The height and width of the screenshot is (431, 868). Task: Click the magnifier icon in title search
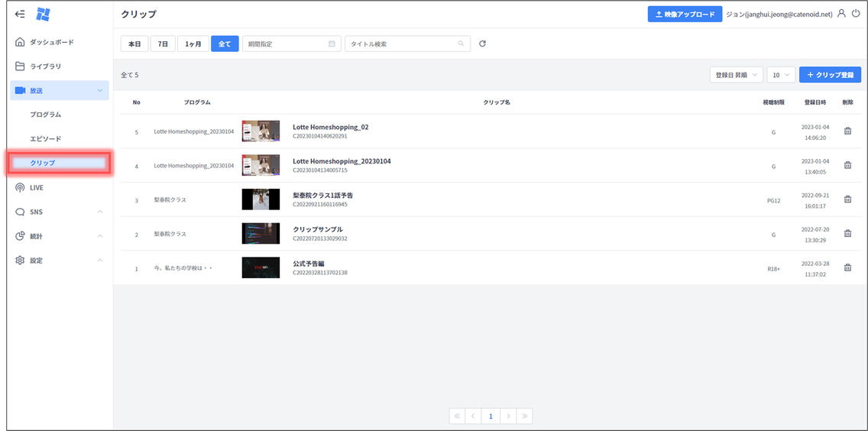(x=461, y=44)
